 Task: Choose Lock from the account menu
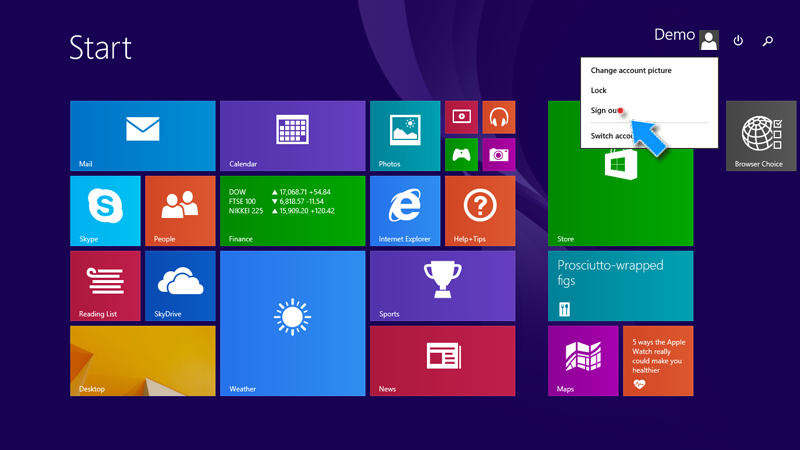599,91
